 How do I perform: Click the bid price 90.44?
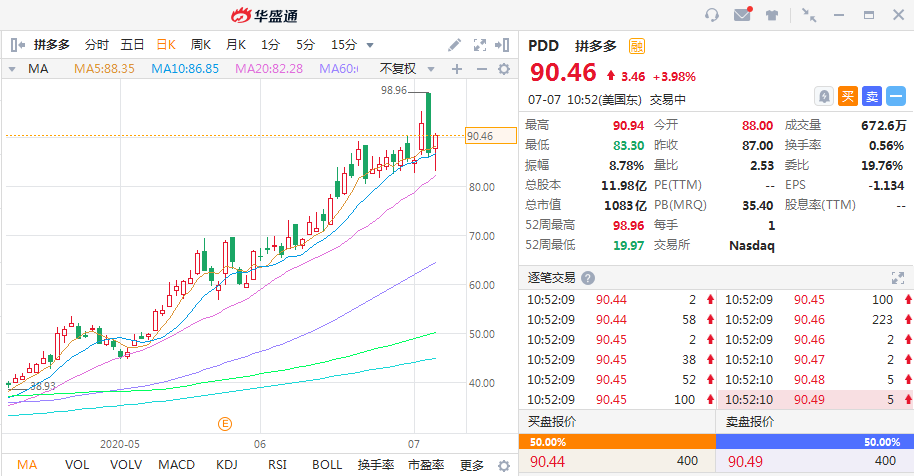pyautogui.click(x=547, y=461)
